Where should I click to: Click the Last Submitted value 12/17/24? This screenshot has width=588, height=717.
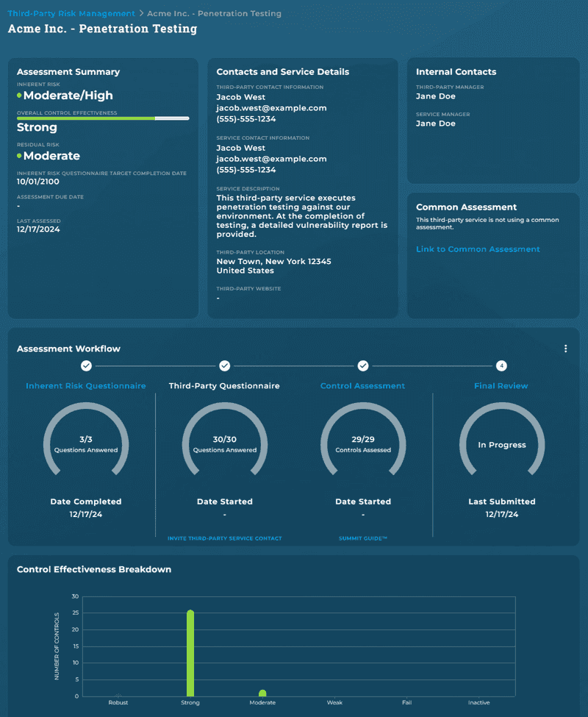pyautogui.click(x=502, y=515)
